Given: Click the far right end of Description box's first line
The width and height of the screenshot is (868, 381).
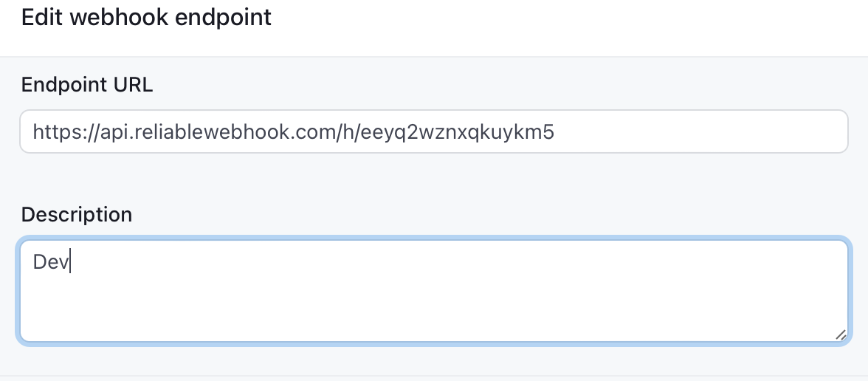Looking at the screenshot, I should pos(836,262).
